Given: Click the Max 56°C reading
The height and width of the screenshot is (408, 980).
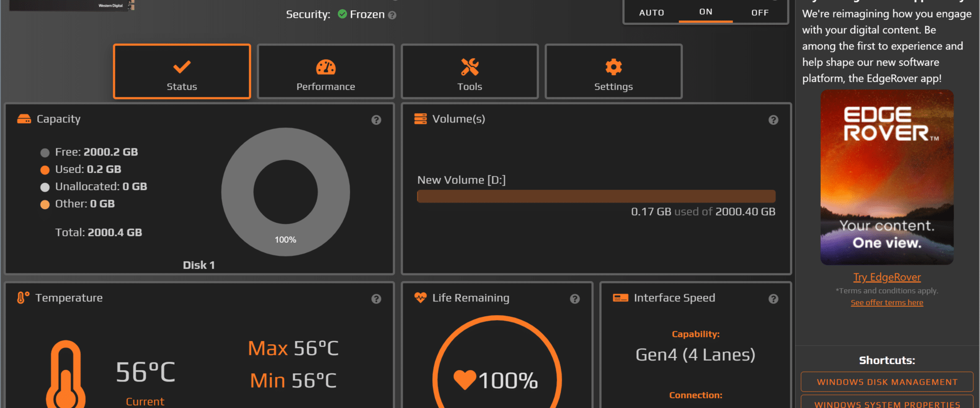Looking at the screenshot, I should [x=293, y=348].
